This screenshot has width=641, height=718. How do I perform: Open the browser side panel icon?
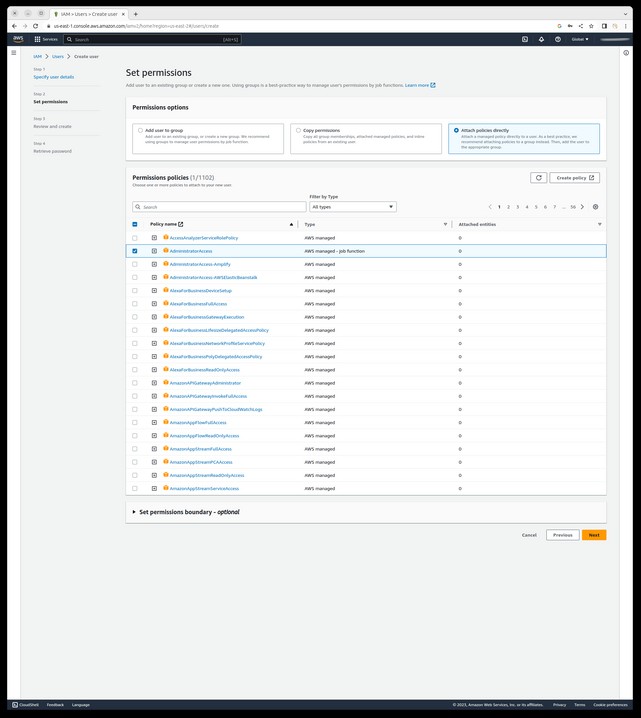(604, 26)
